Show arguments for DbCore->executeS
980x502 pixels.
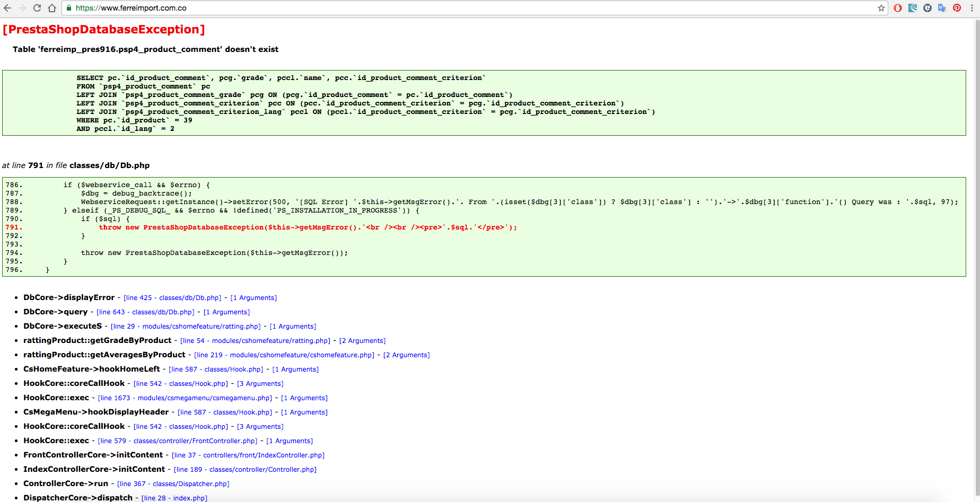(x=293, y=327)
